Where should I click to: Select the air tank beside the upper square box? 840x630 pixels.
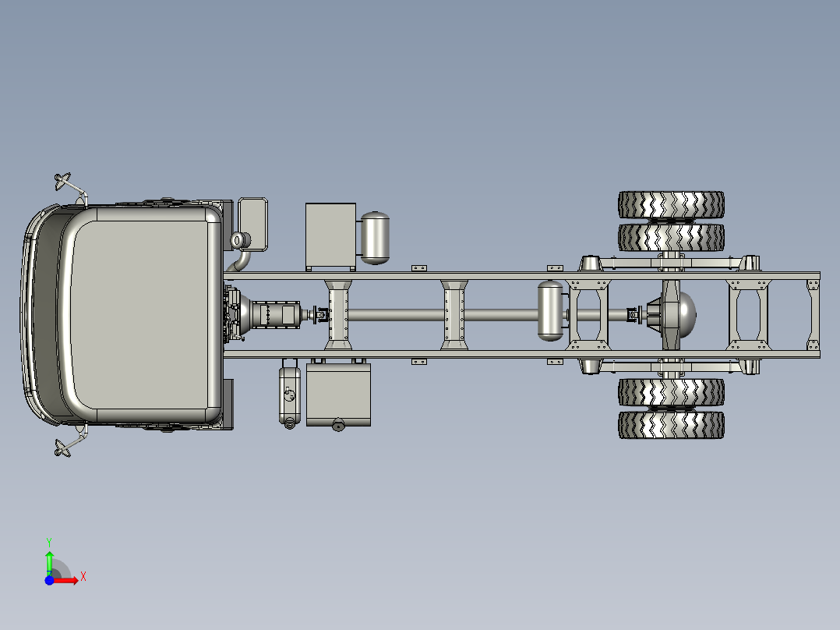pyautogui.click(x=375, y=238)
